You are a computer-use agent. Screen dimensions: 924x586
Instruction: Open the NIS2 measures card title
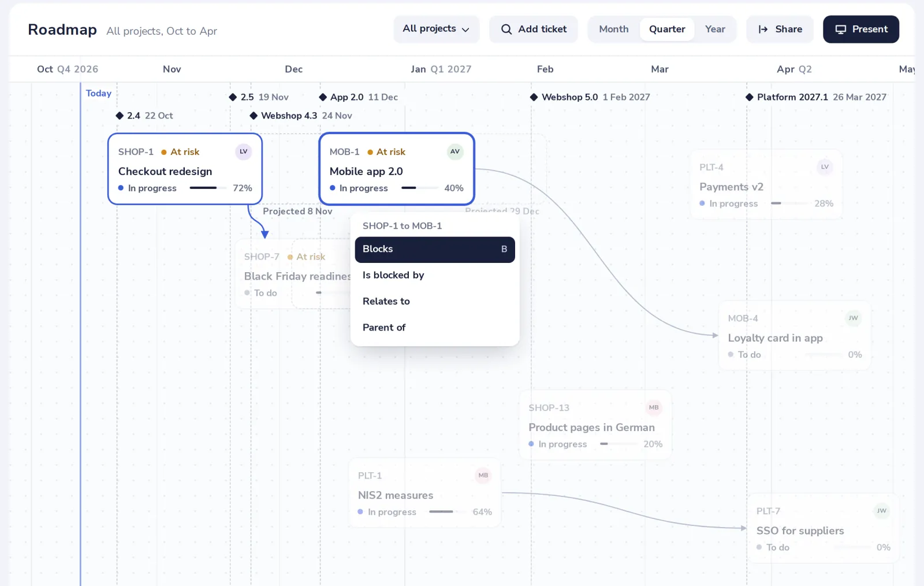[396, 495]
